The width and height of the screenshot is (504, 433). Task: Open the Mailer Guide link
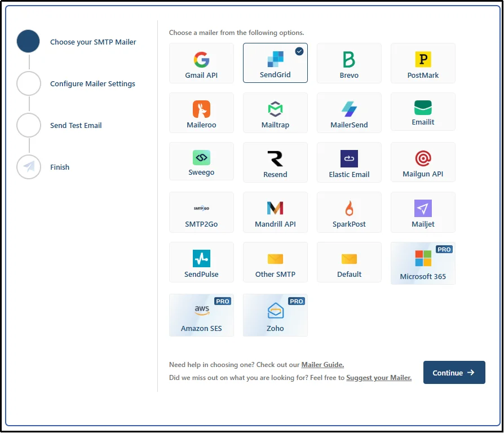322,365
